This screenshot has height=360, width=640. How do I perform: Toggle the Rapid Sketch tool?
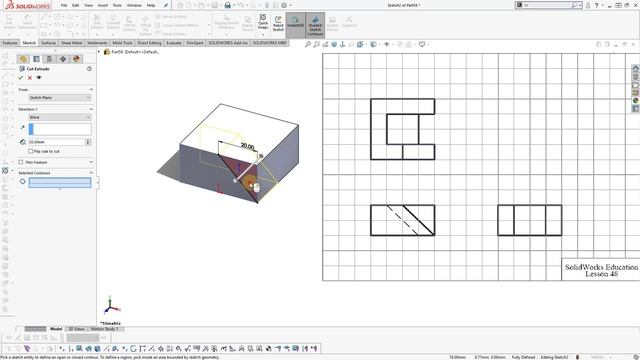[278, 24]
